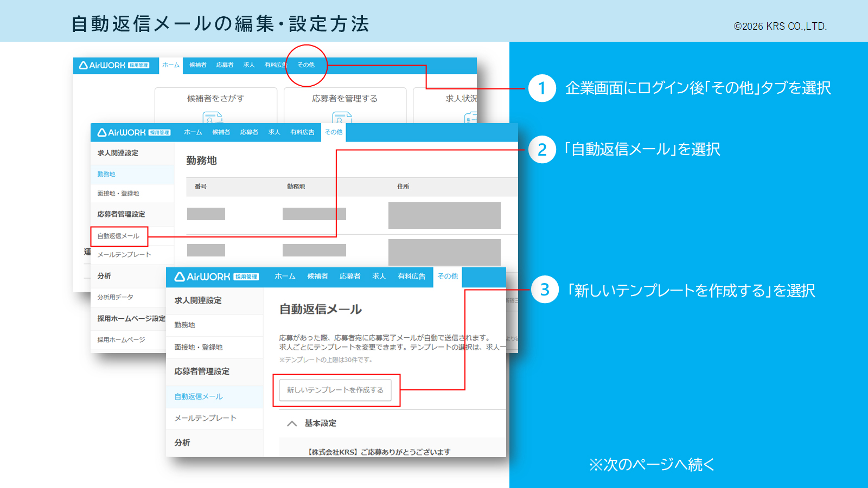Collapse the 基本設定 section chevron
The width and height of the screenshot is (868, 488).
292,423
